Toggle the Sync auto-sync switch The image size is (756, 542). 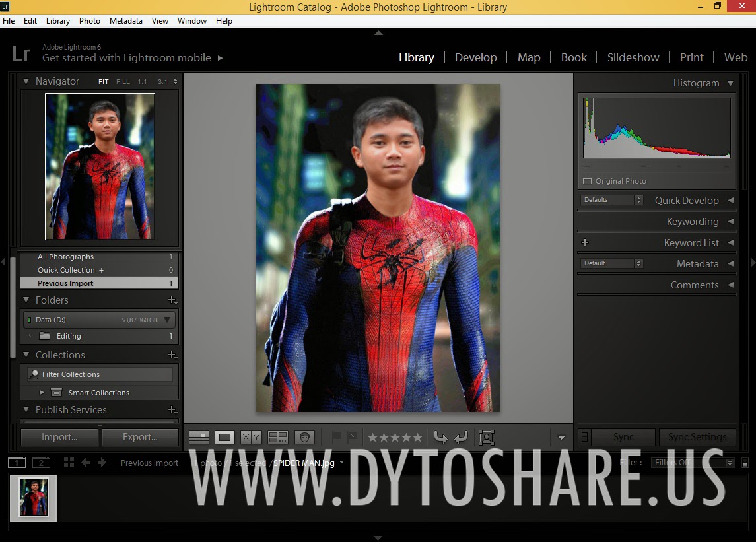coord(584,437)
